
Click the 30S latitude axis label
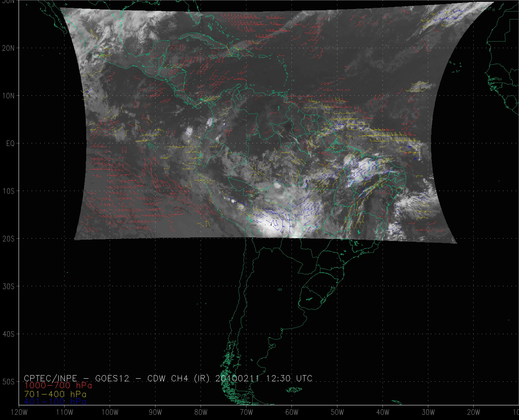click(x=8, y=286)
